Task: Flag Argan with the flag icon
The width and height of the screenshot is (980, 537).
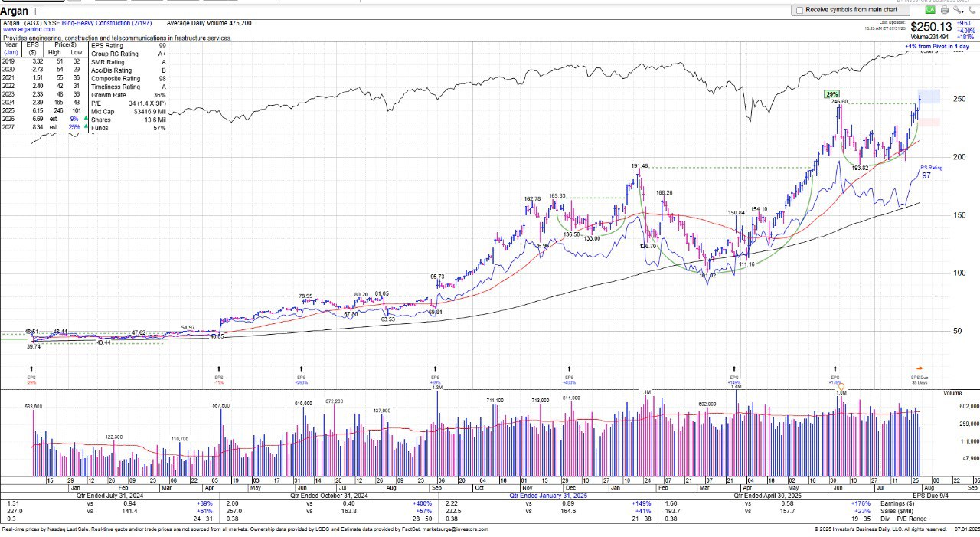Action: pyautogui.click(x=38, y=11)
